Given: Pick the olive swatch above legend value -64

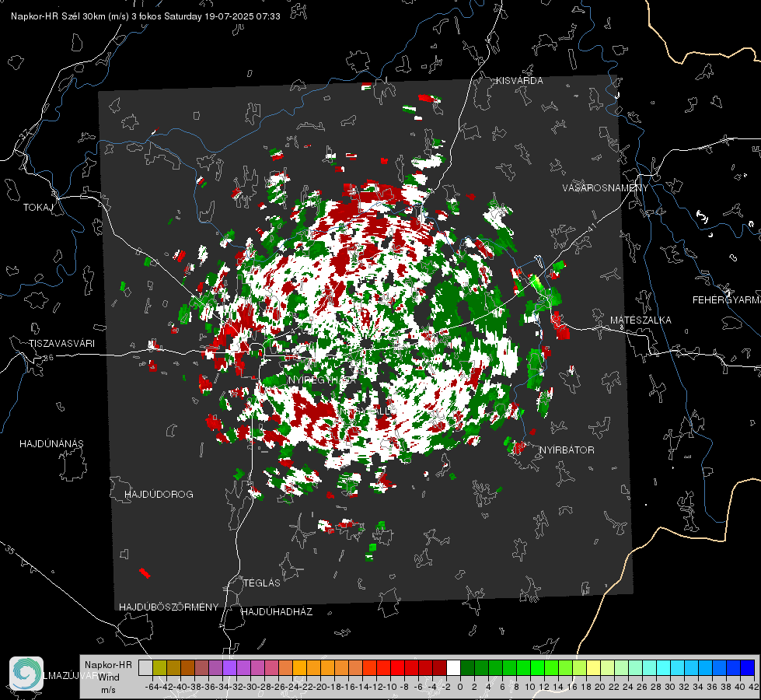Looking at the screenshot, I should pos(159,667).
